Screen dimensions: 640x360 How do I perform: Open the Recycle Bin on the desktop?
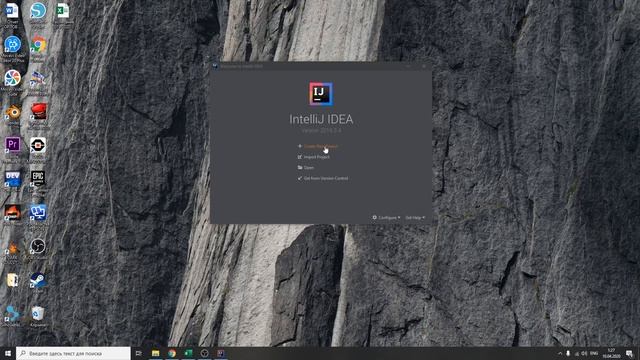38,313
